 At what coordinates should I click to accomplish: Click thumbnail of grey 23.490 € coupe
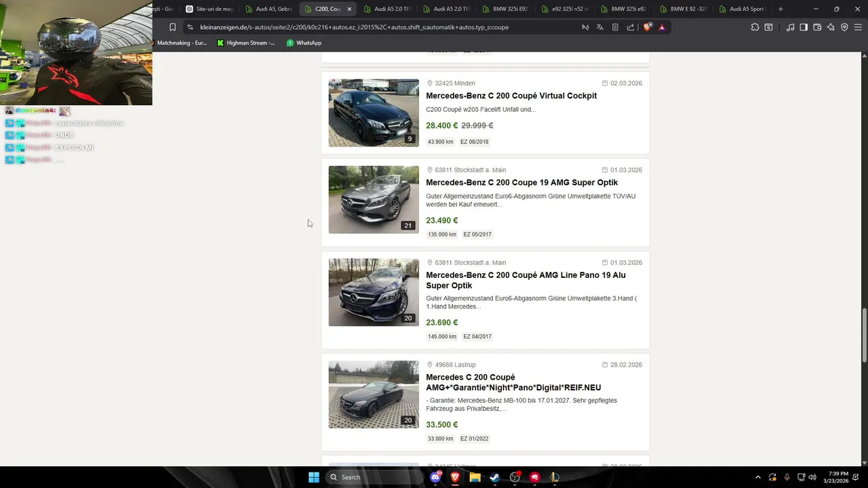point(374,199)
